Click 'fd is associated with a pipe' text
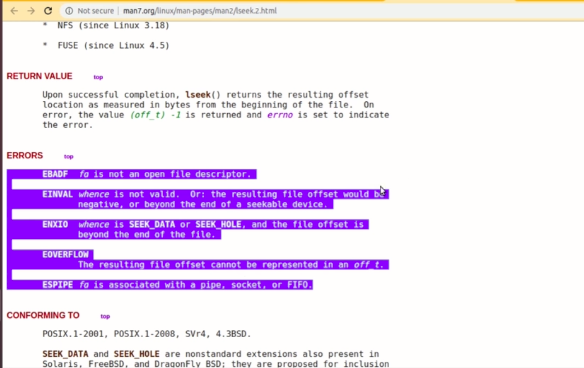Screen dimensions: 584x368 point(149,285)
